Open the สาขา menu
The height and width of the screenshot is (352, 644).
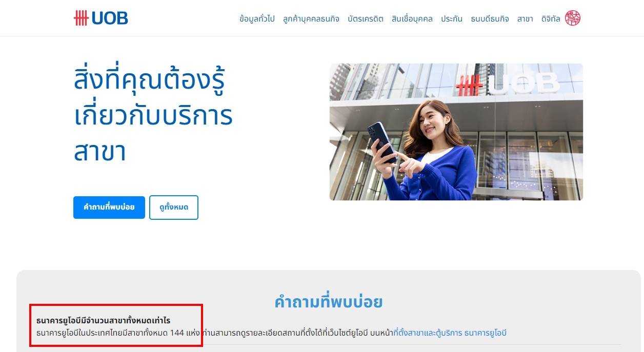(525, 19)
